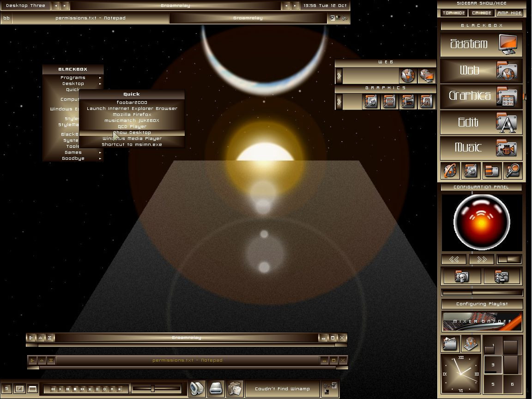Select Mozilla Firefox from Quick menu

(132, 115)
